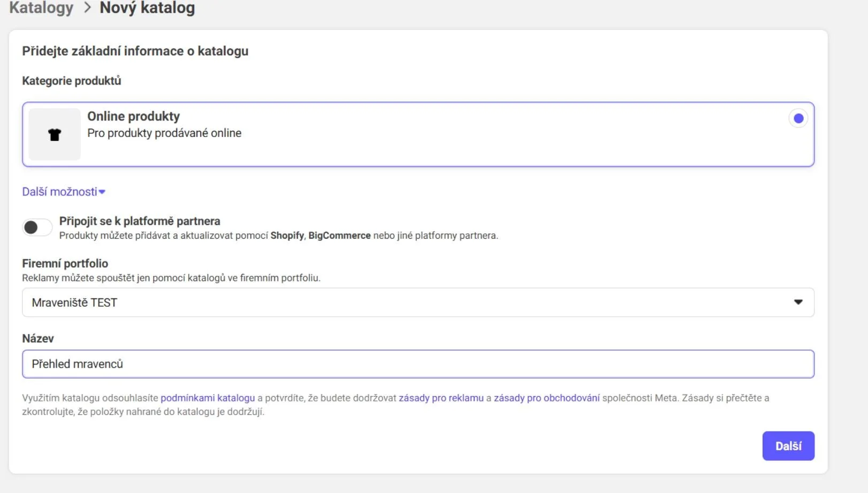This screenshot has width=868, height=493.
Task: Click the Přidejte základní informace o katalogu heading
Action: [135, 51]
